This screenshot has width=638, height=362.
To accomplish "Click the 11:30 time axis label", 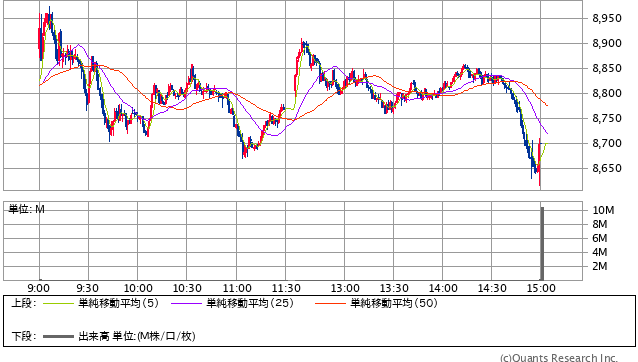I will (286, 288).
